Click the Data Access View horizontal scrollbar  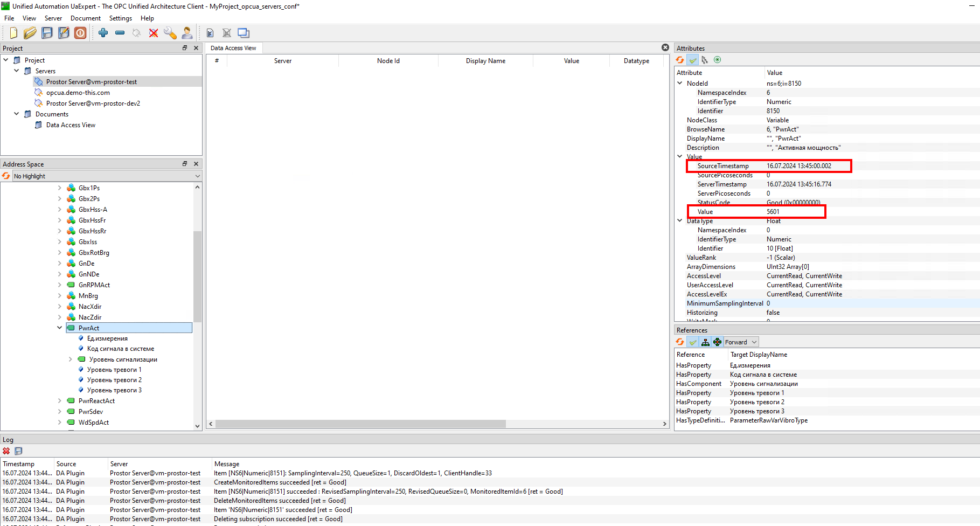point(360,424)
